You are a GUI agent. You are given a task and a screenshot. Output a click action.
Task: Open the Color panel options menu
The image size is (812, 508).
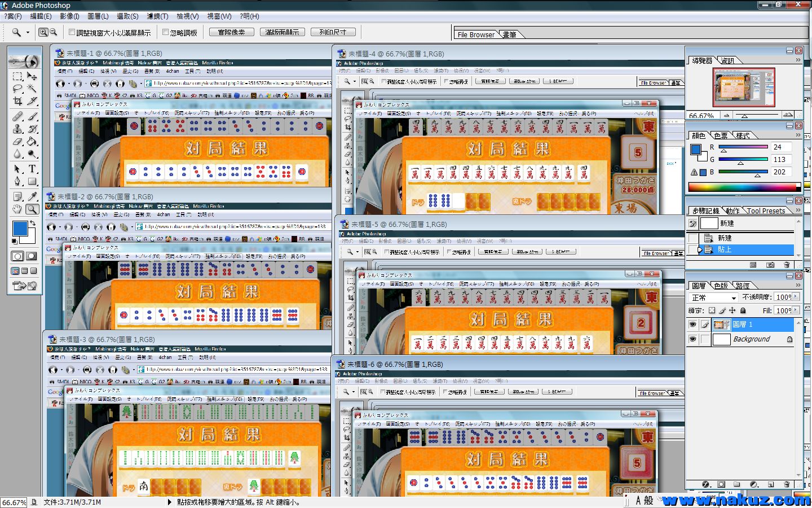[x=798, y=135]
